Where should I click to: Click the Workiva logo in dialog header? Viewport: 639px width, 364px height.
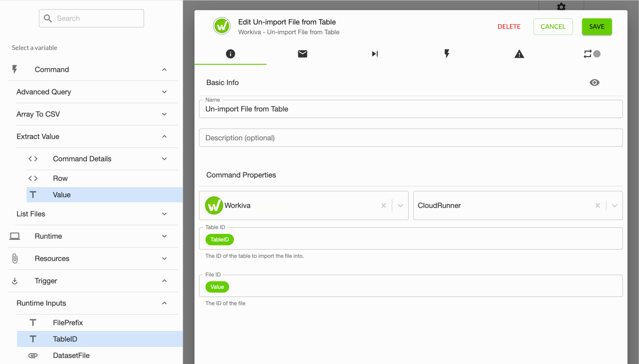coord(222,26)
